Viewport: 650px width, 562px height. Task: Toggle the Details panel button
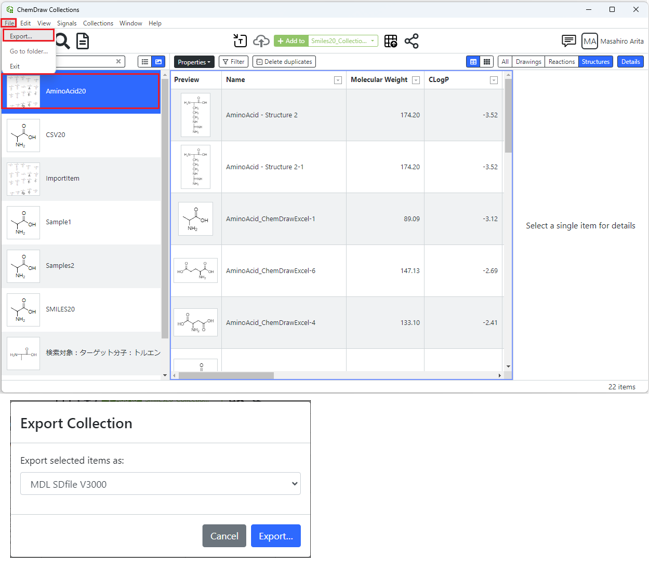pos(630,62)
